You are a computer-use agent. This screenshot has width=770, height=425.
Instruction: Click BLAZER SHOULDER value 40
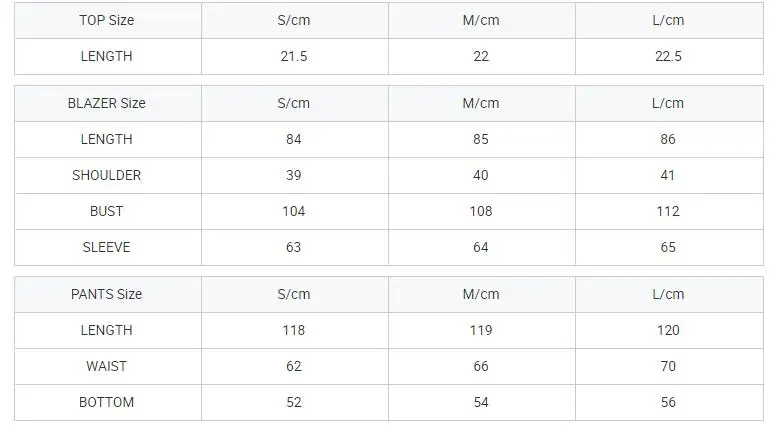[x=481, y=175]
